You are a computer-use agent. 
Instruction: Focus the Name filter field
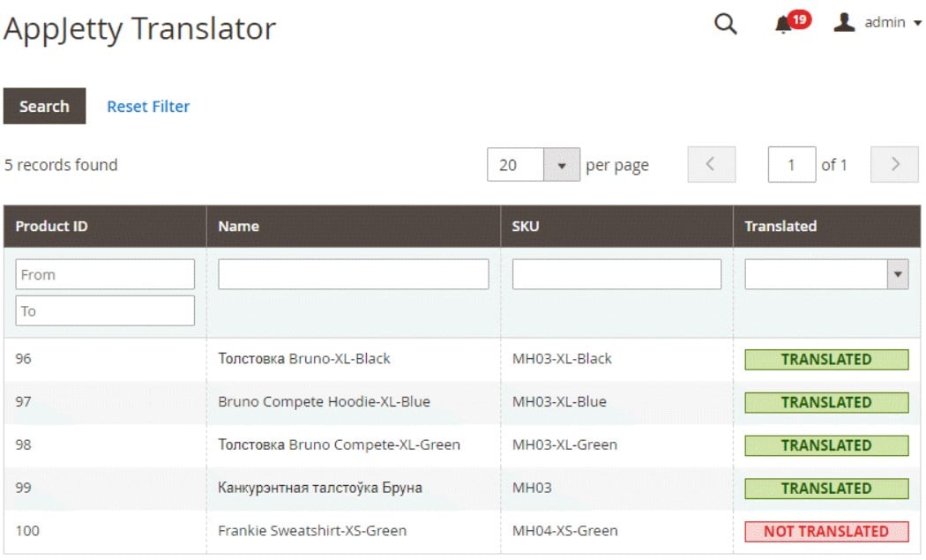353,274
